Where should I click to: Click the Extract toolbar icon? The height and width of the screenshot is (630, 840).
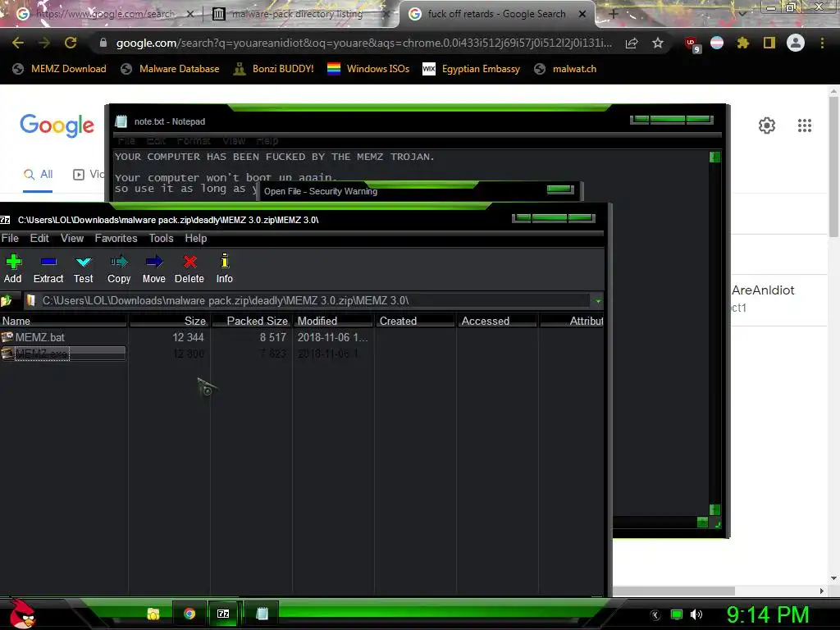[x=48, y=268]
